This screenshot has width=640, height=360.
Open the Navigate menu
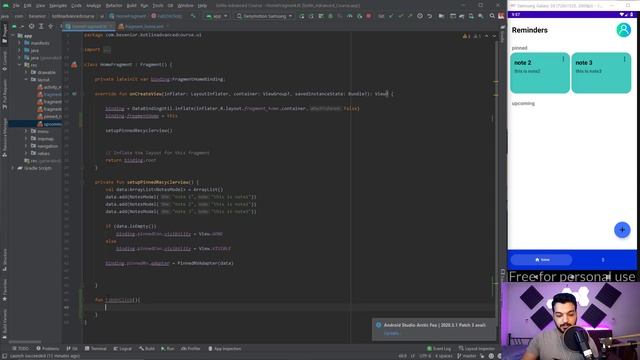pyautogui.click(x=58, y=6)
